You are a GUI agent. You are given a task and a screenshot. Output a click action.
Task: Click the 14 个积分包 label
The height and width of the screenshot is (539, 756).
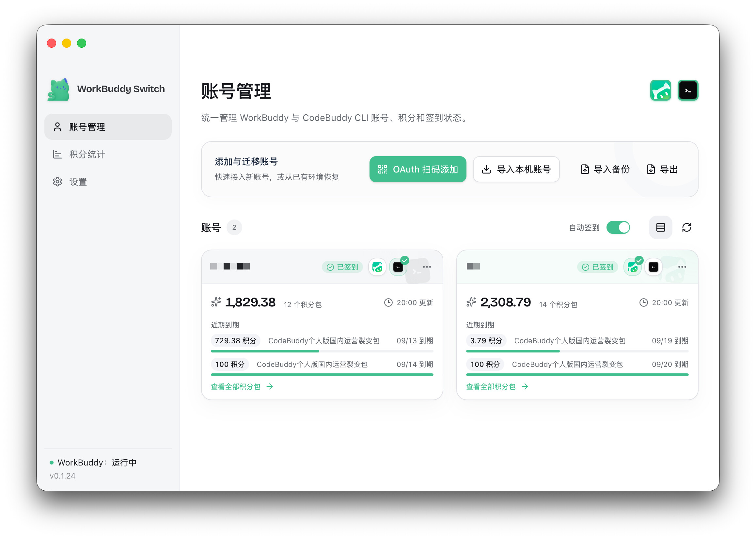pyautogui.click(x=558, y=304)
